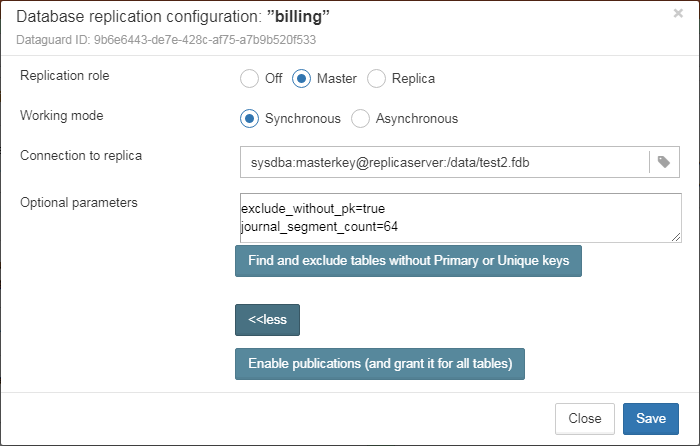Grab the textarea resize handle corner
Viewport: 700px width, 446px height.
(676, 238)
